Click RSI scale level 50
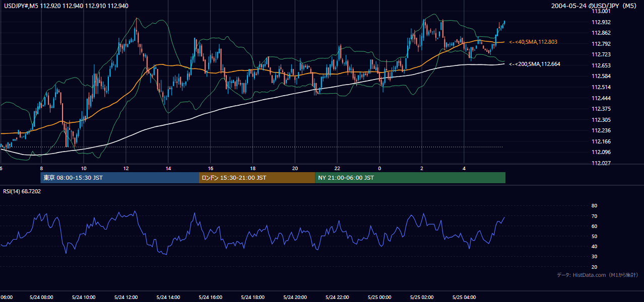The image size is (644, 302). tap(594, 237)
